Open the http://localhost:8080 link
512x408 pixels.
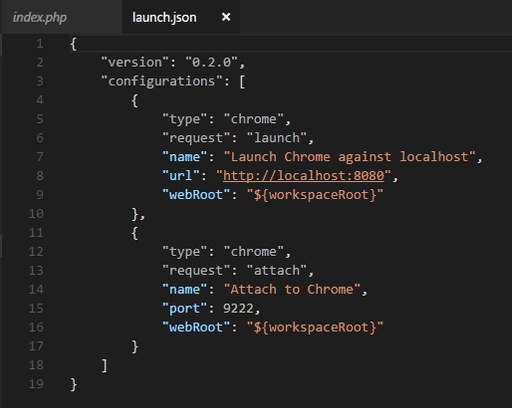coord(304,176)
